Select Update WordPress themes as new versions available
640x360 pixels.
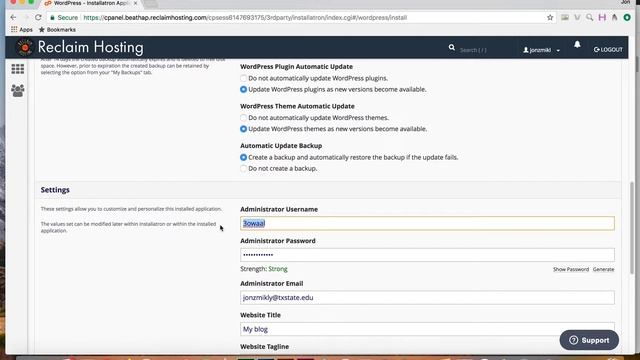coord(243,129)
